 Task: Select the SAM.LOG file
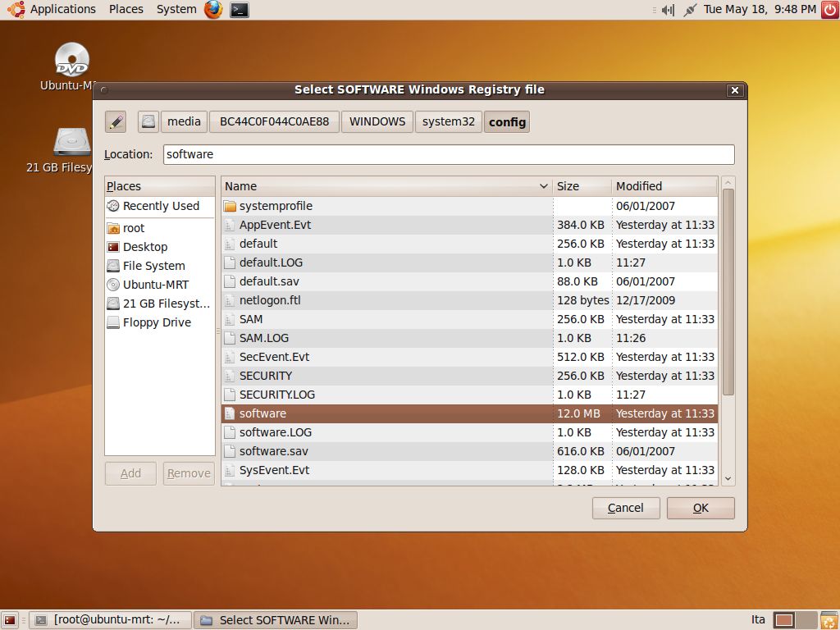[x=469, y=338]
